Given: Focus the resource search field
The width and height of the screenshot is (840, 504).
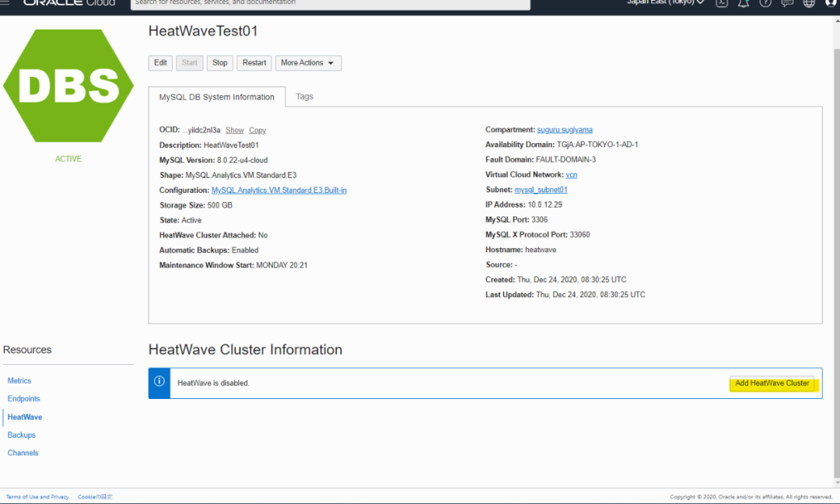Looking at the screenshot, I should pos(331,3).
